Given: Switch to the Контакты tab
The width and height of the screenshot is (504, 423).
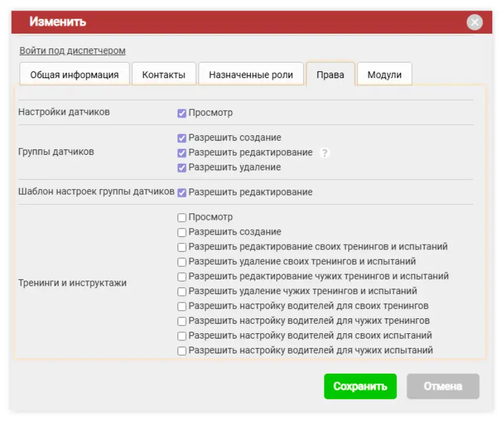Looking at the screenshot, I should click(x=165, y=74).
